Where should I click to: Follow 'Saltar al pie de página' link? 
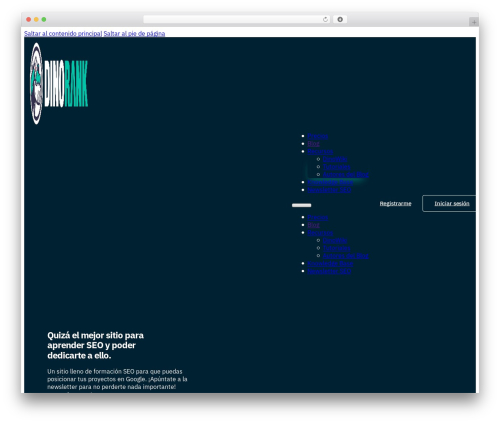(134, 33)
